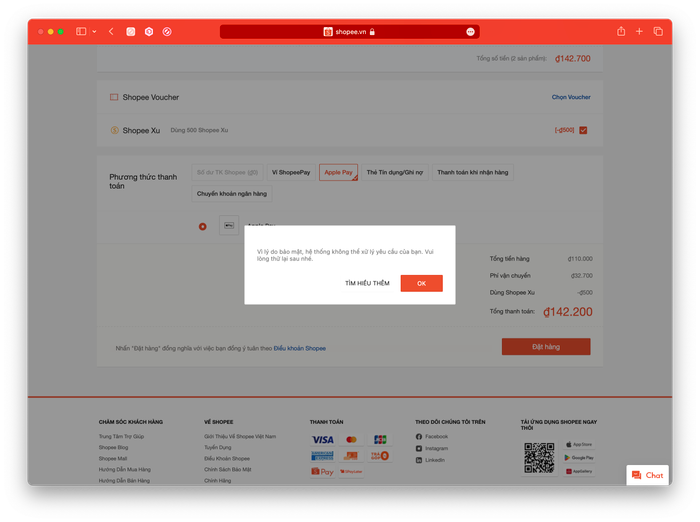
Task: Select Apple Pay payment method
Action: pyautogui.click(x=338, y=172)
